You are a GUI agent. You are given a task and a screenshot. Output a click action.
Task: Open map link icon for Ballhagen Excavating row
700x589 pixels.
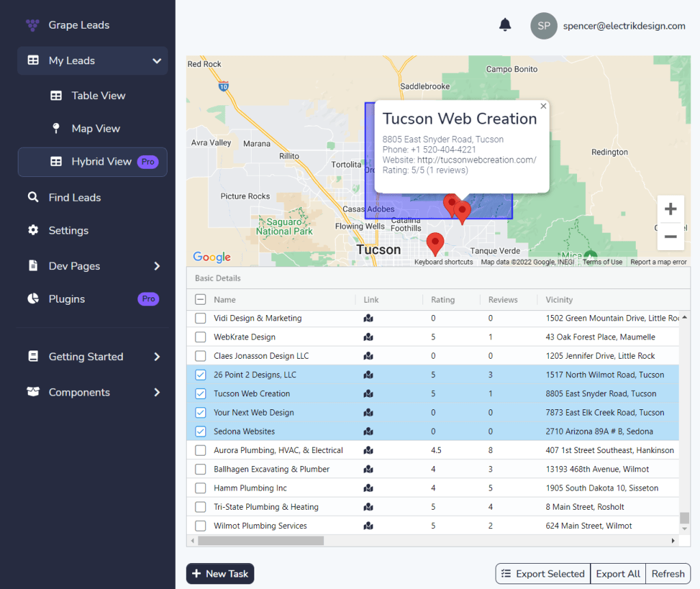pos(368,469)
